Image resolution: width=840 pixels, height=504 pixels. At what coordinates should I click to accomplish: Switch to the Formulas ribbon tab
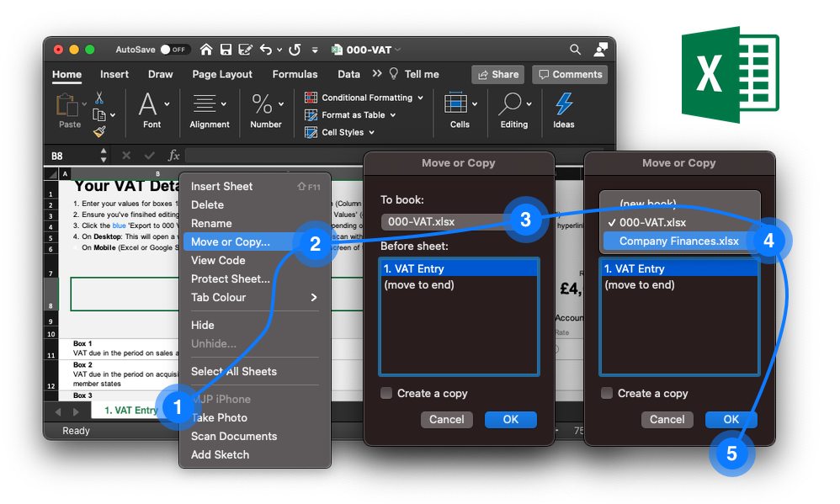click(295, 74)
